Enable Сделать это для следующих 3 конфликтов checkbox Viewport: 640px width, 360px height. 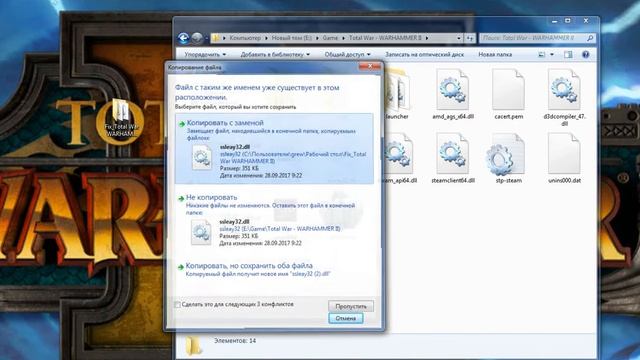(178, 304)
